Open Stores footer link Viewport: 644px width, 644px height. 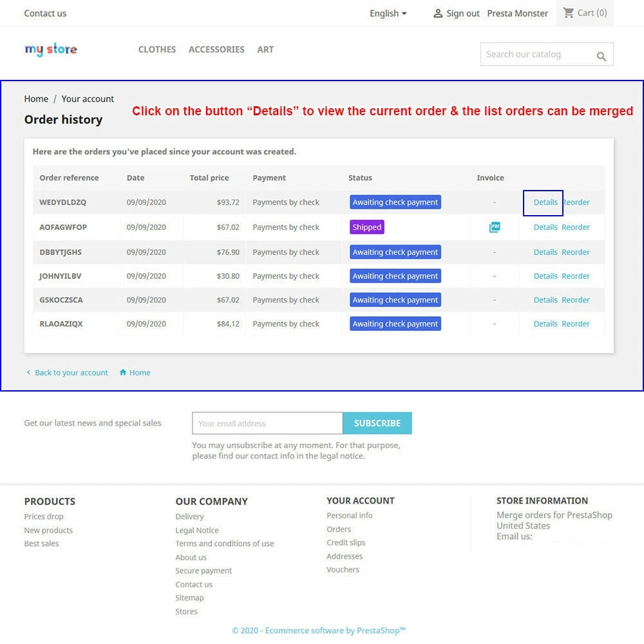tap(186, 612)
